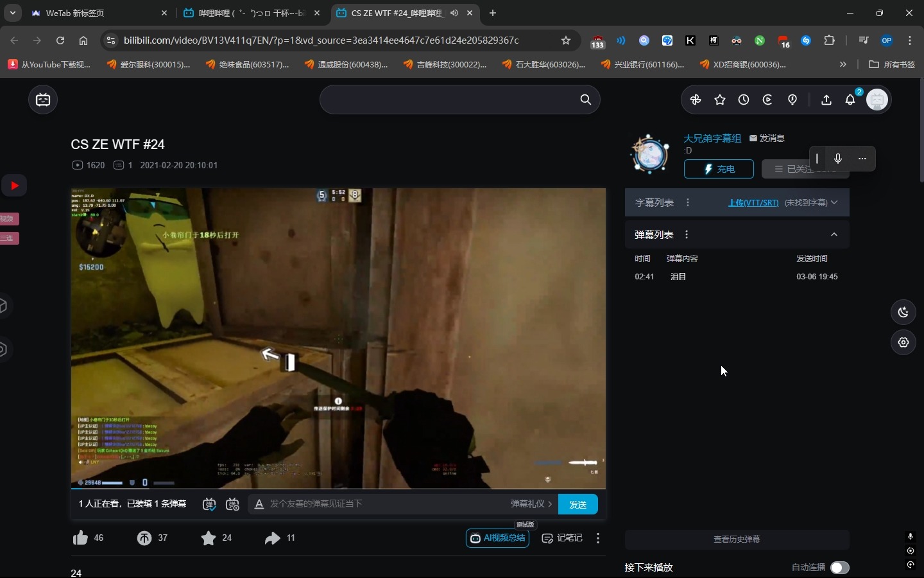Click the video player frame
The height and width of the screenshot is (578, 924).
[338, 338]
